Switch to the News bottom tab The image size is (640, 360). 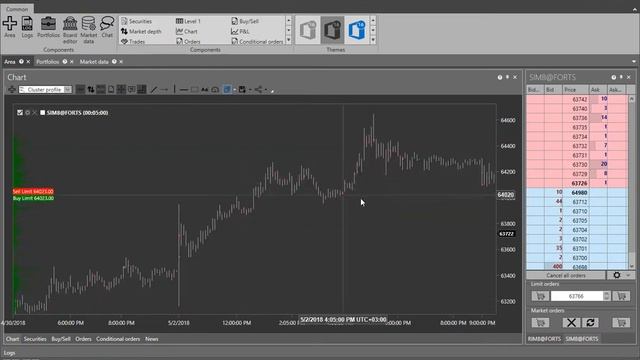(151, 339)
